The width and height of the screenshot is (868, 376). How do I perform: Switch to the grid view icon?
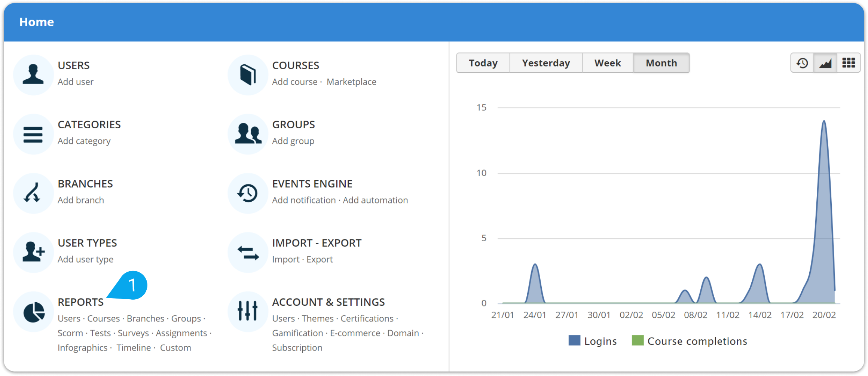[849, 63]
